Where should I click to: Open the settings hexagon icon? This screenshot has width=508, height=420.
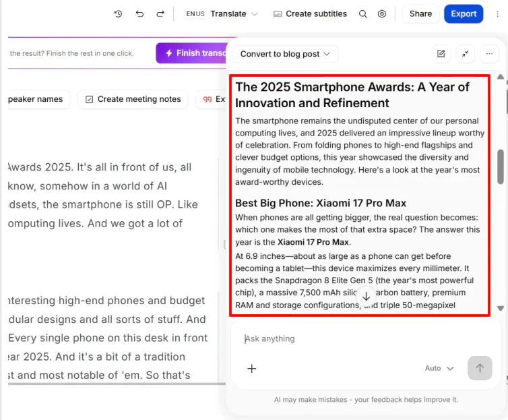point(382,14)
